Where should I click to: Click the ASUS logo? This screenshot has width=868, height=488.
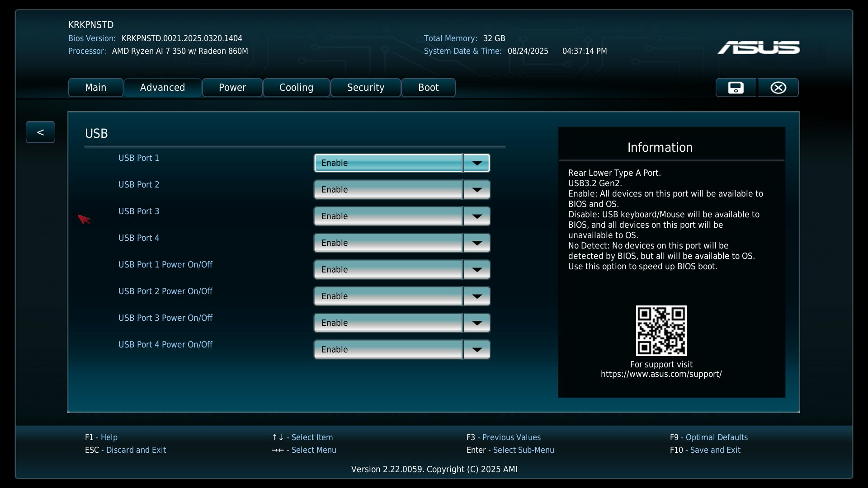pyautogui.click(x=758, y=47)
